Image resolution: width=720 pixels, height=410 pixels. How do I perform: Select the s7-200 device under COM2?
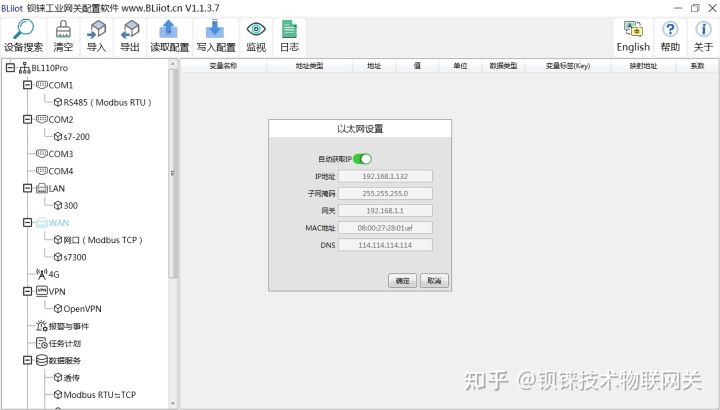click(x=72, y=137)
